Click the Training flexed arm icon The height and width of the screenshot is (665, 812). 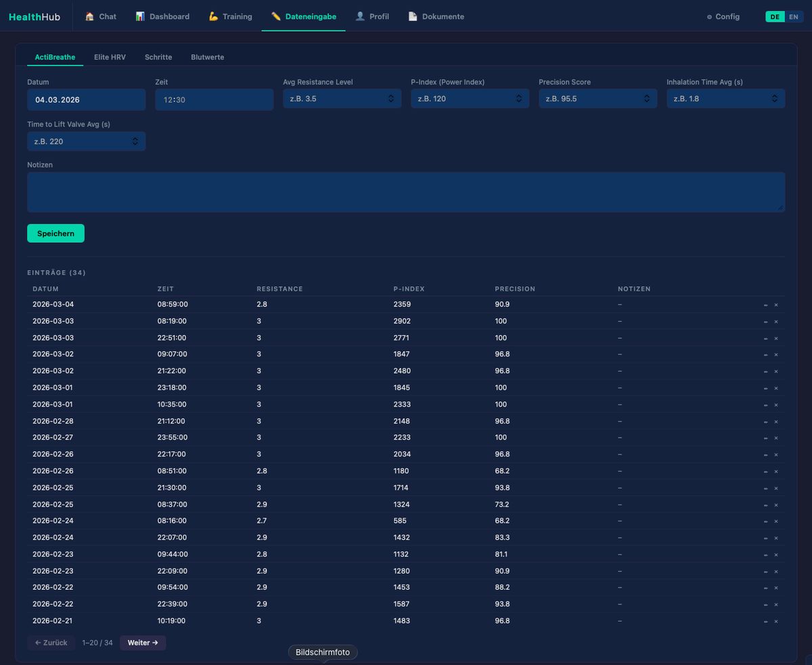[213, 16]
